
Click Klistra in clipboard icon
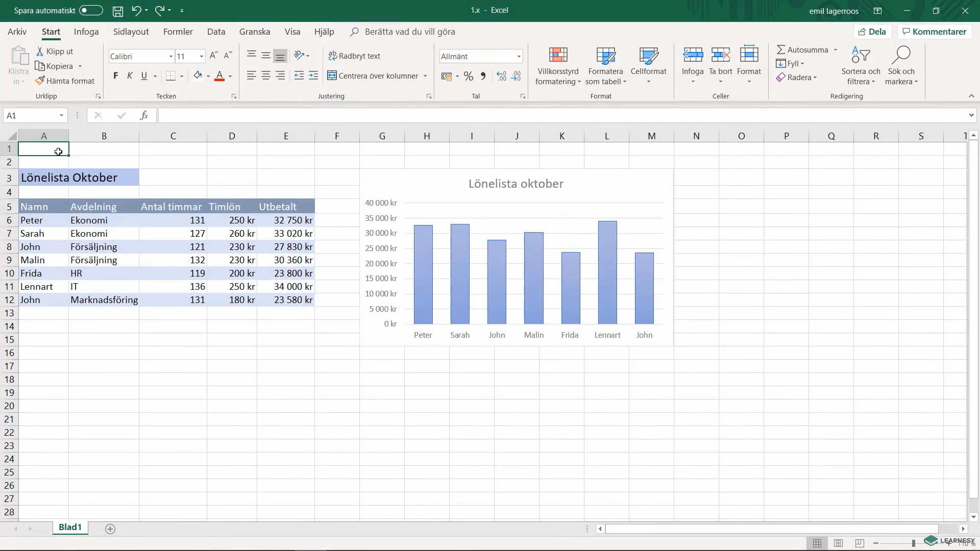[19, 56]
